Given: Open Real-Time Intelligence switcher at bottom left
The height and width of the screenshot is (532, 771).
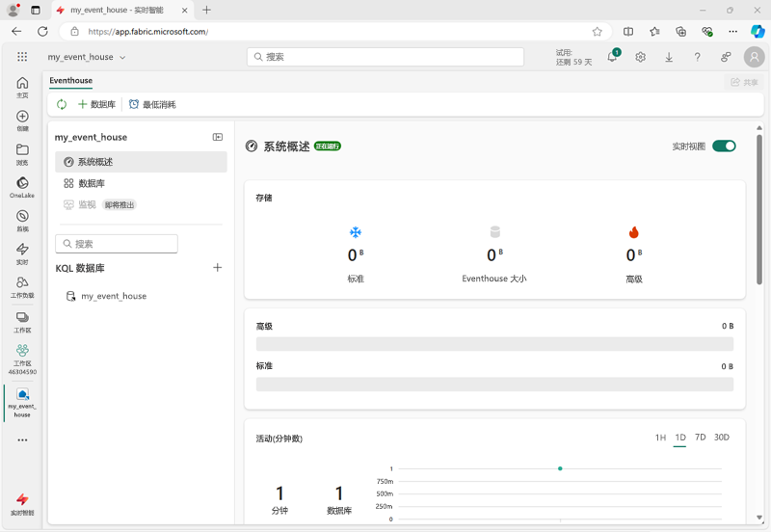Looking at the screenshot, I should pos(22,504).
